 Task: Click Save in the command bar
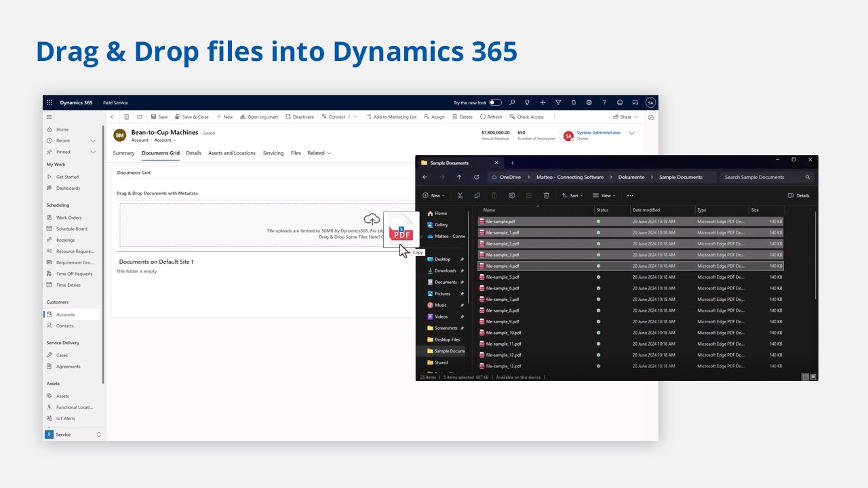tap(159, 117)
